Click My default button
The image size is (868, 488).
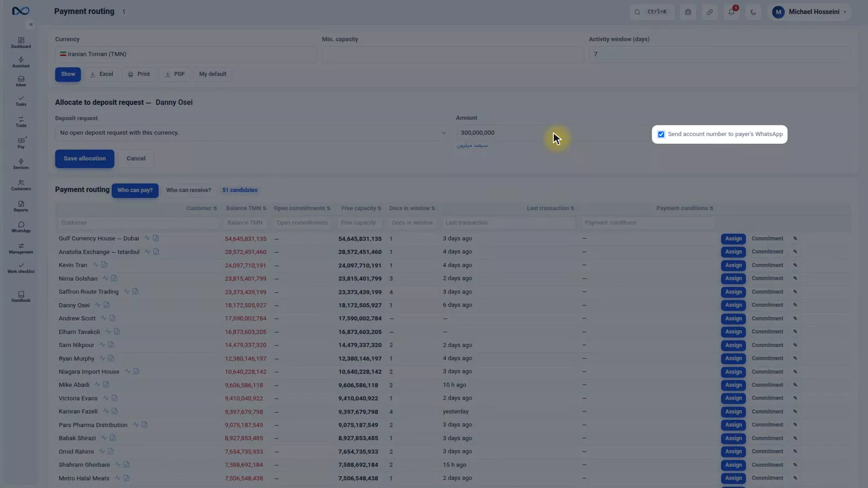point(213,74)
